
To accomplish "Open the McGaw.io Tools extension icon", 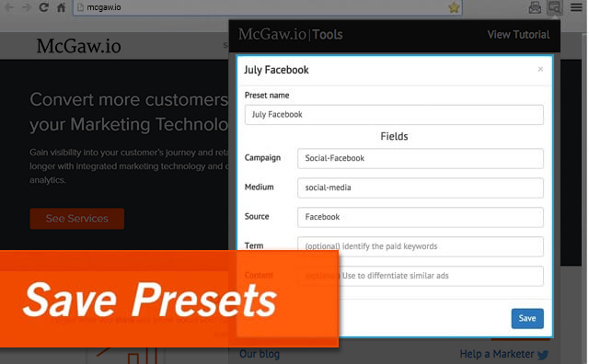I will coord(554,7).
